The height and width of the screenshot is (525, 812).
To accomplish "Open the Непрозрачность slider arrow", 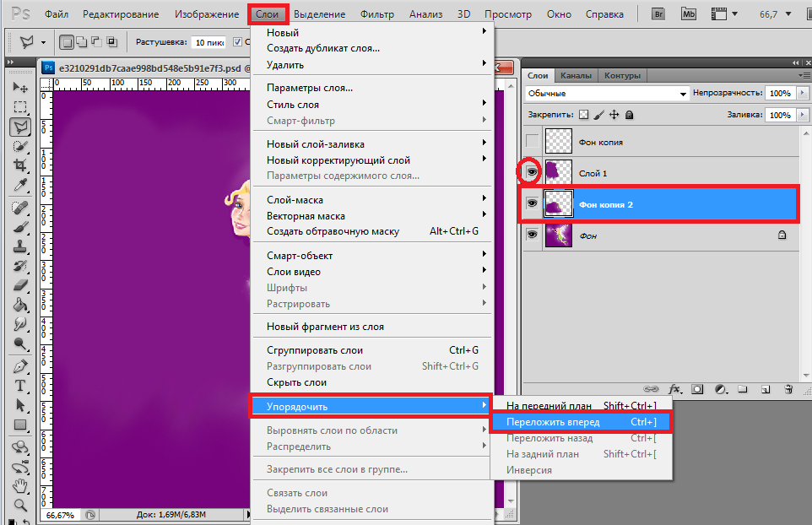I will (x=802, y=93).
